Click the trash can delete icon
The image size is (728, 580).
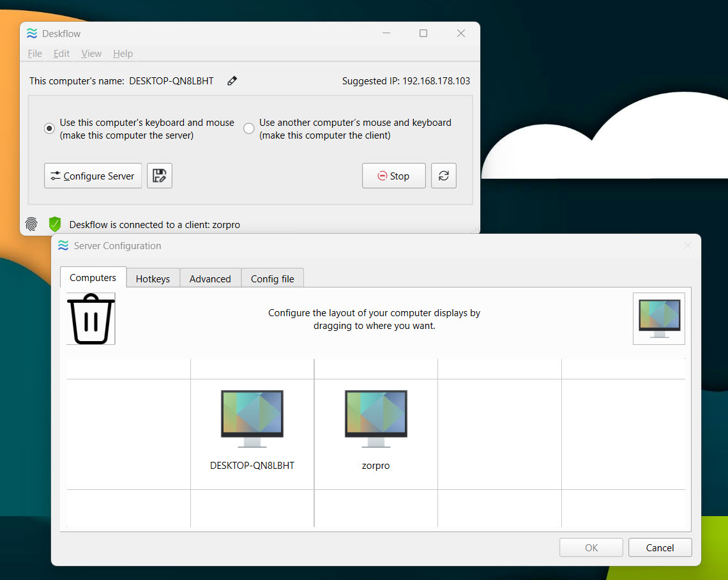[x=91, y=319]
